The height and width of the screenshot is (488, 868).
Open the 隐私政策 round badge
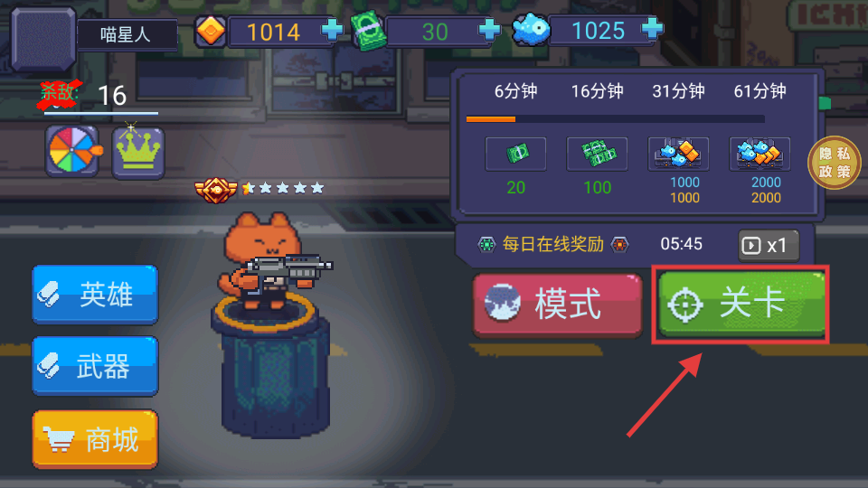(x=835, y=163)
